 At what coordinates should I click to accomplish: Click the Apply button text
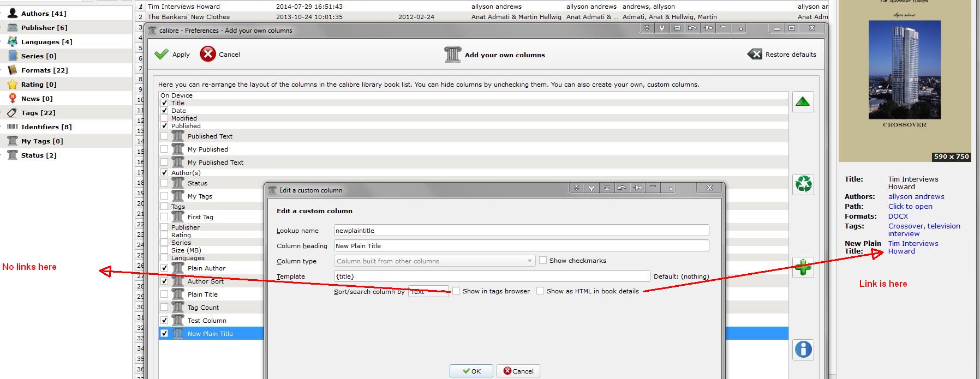[181, 55]
